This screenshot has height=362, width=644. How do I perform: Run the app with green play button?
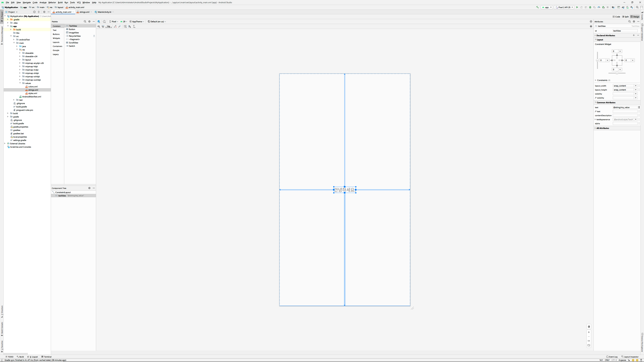pos(577,7)
